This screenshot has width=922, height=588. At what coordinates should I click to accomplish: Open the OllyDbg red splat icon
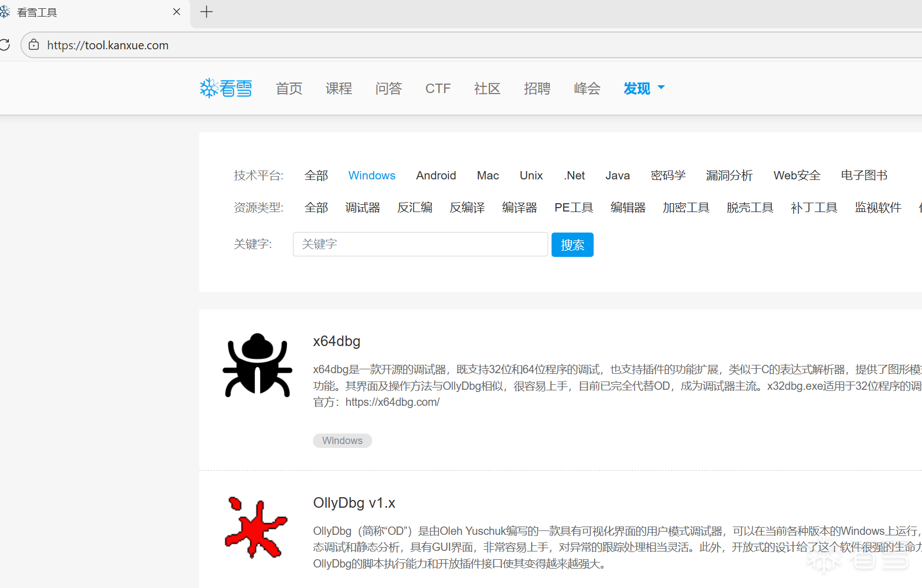(256, 527)
